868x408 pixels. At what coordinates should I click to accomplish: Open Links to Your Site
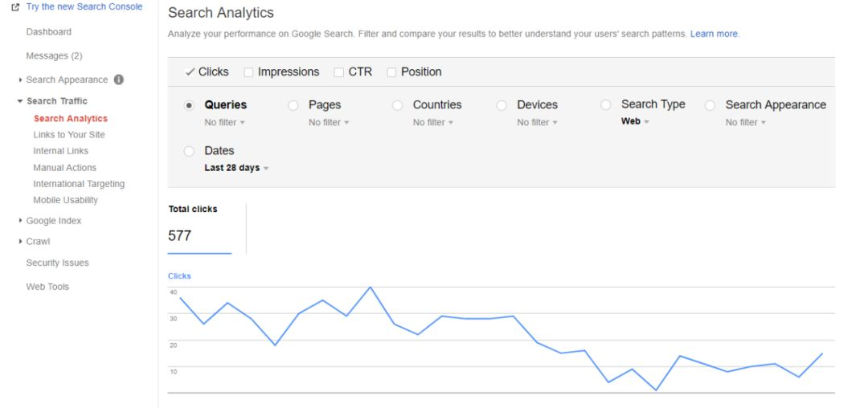tap(68, 135)
